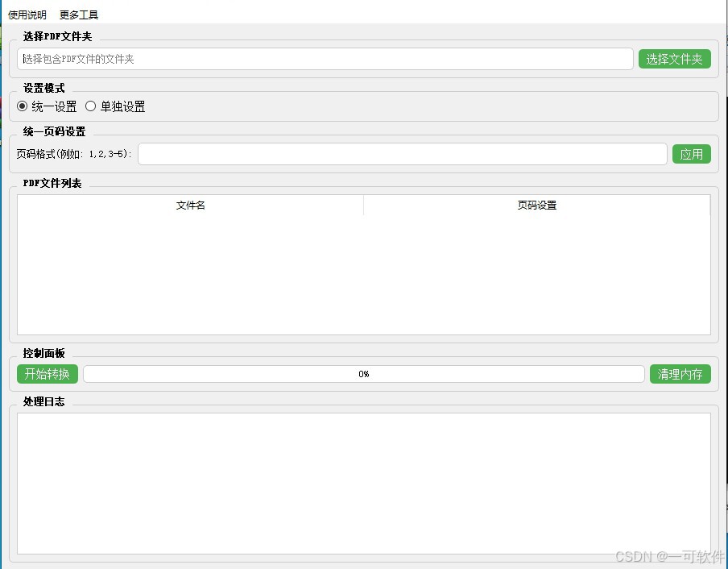The height and width of the screenshot is (569, 728).
Task: Open the 更多工具 menu
Action: pos(78,15)
